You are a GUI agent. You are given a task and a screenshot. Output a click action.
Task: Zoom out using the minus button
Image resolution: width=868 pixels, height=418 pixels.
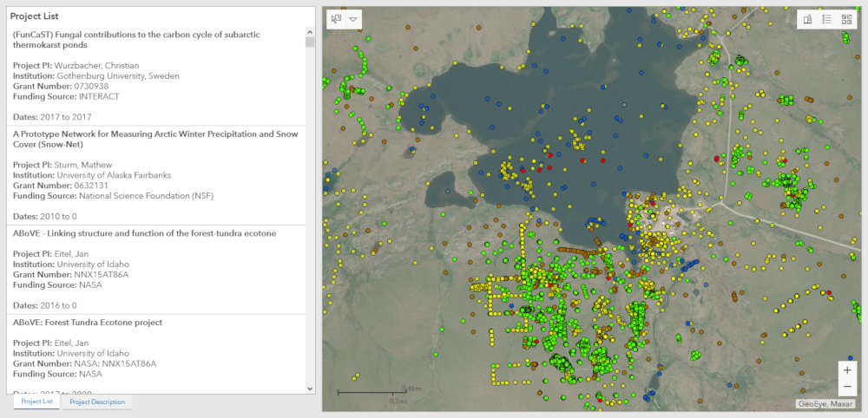click(847, 387)
